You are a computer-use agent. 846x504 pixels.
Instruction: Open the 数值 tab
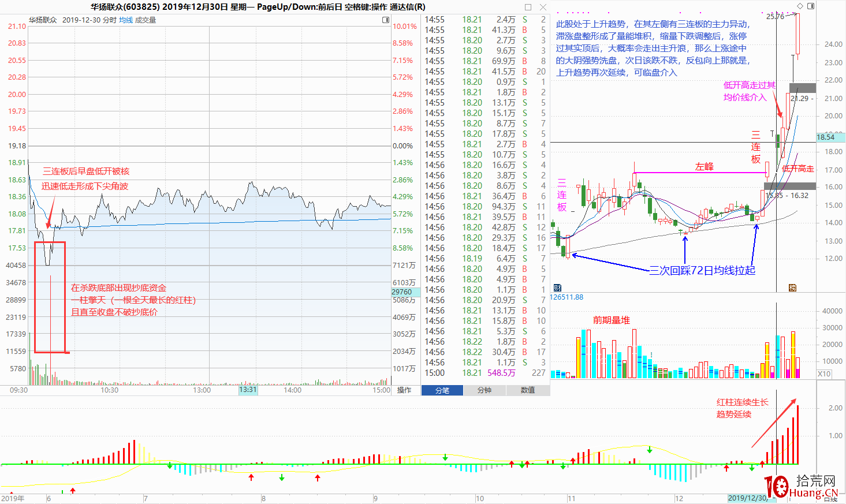528,390
